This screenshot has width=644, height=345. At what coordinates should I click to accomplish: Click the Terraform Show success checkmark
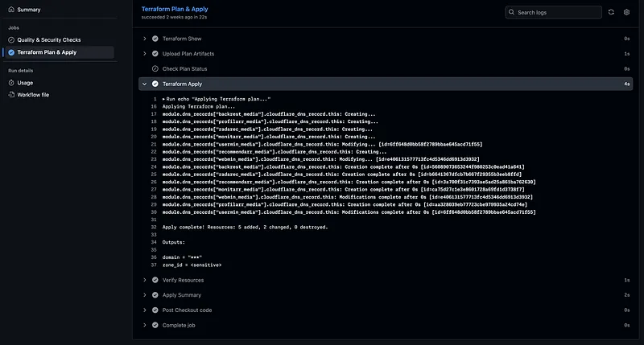coord(155,39)
